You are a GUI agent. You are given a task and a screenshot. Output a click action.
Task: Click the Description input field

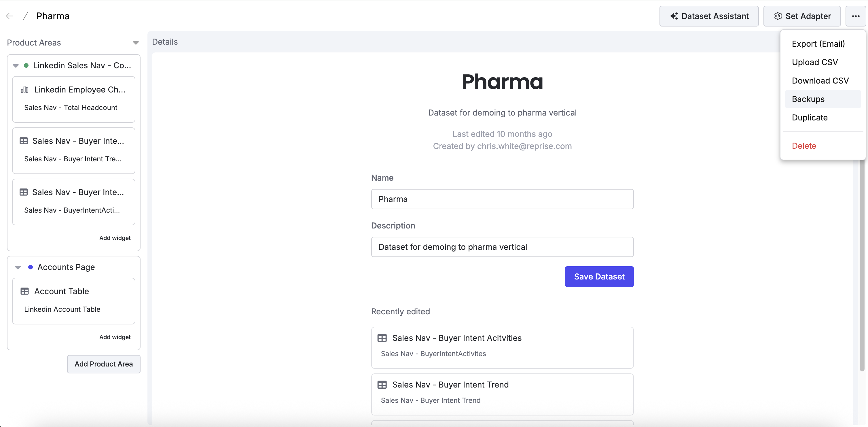tap(502, 247)
